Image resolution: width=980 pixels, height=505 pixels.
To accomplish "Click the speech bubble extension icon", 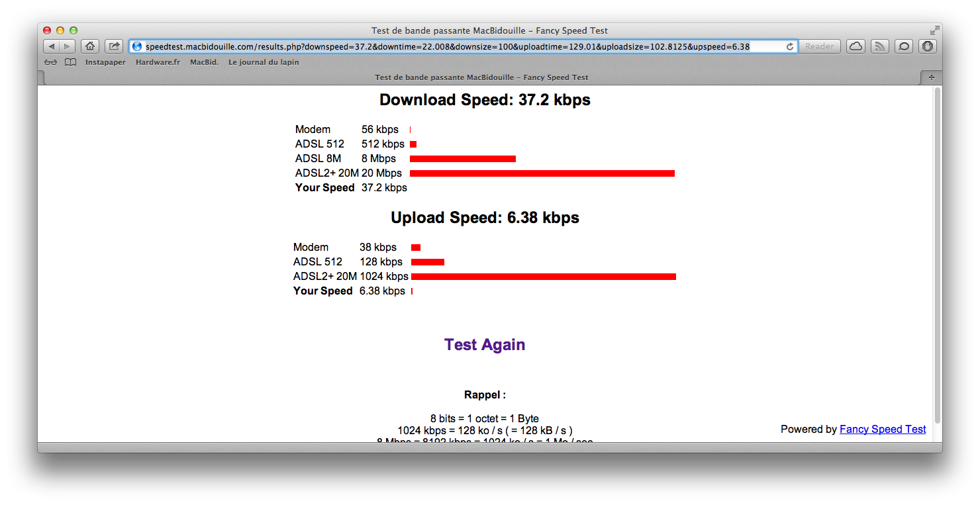I will [904, 46].
